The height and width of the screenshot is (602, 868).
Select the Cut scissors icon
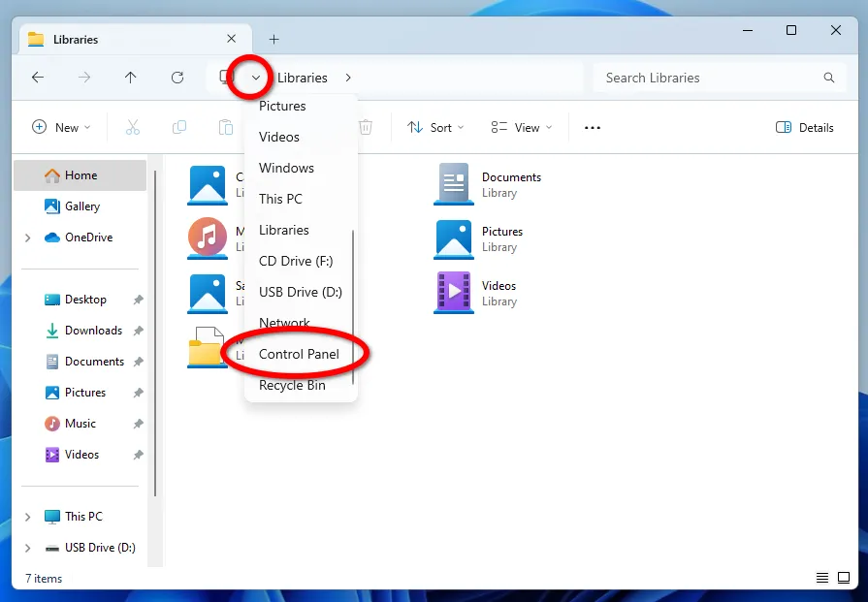(133, 127)
